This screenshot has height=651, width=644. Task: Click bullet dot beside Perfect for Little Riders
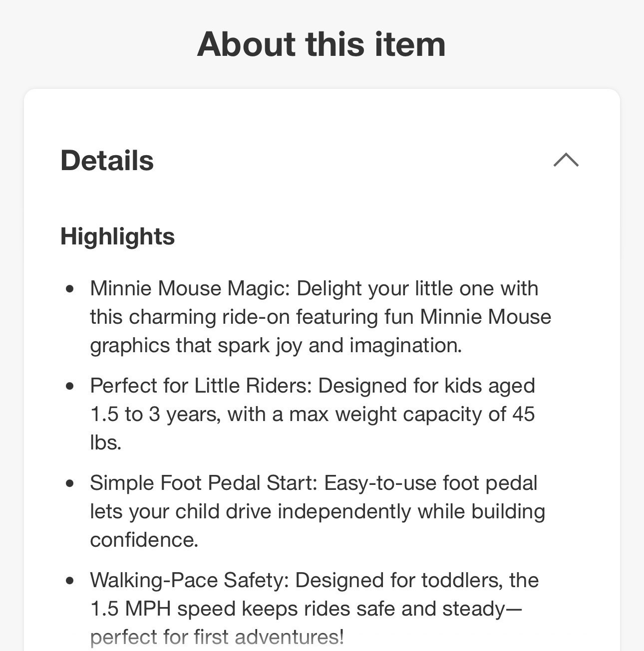point(70,386)
